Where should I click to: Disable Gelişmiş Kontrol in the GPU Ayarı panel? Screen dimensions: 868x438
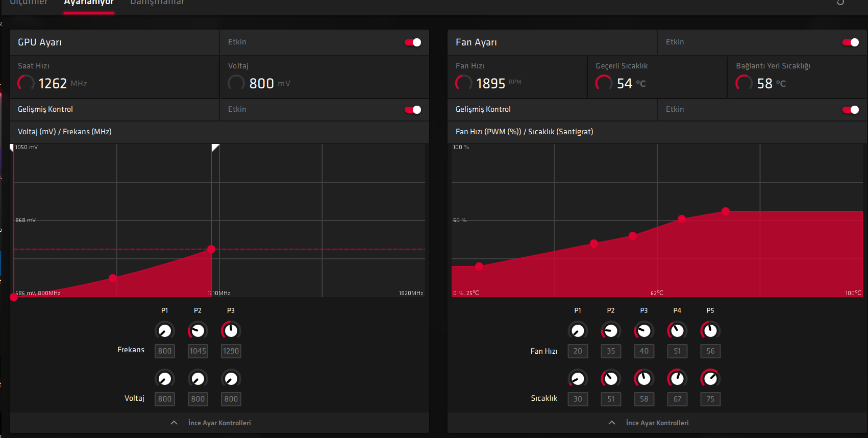click(413, 110)
